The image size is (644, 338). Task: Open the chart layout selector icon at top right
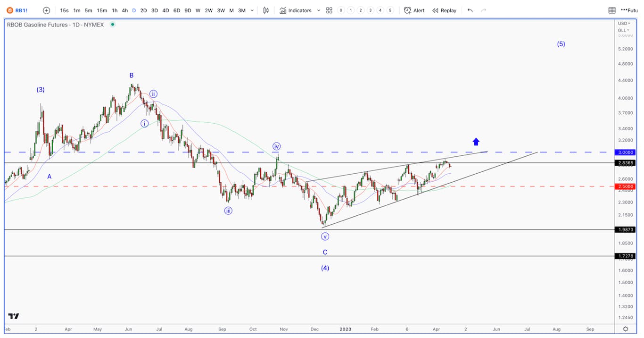tap(612, 10)
